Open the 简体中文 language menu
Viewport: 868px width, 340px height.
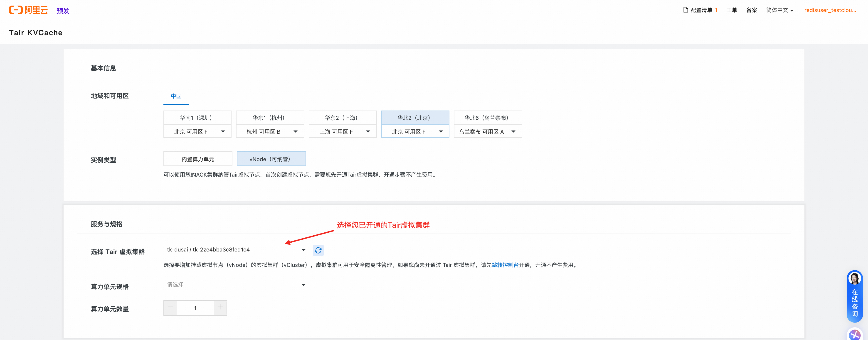(779, 10)
